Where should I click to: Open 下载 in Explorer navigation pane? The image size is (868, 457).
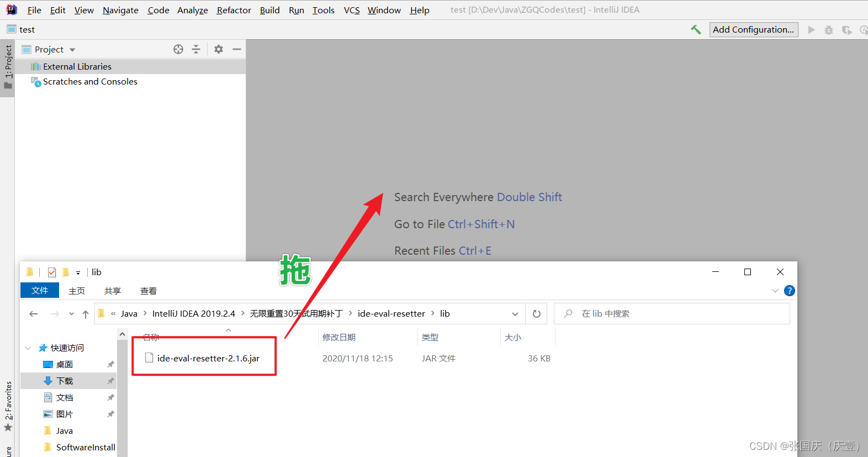[x=68, y=381]
